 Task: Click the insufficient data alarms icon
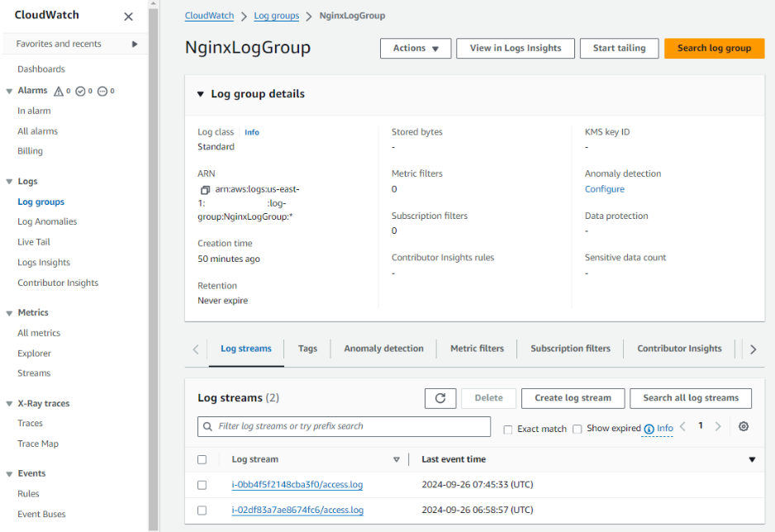(102, 91)
